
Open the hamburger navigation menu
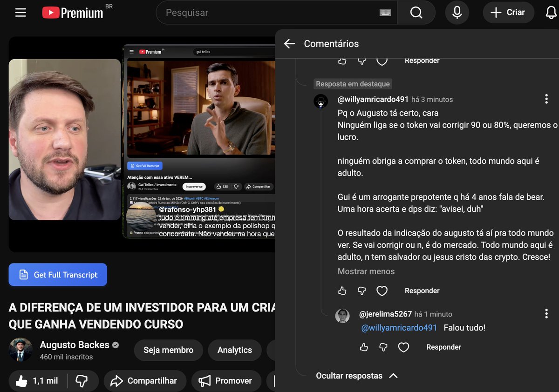(20, 13)
